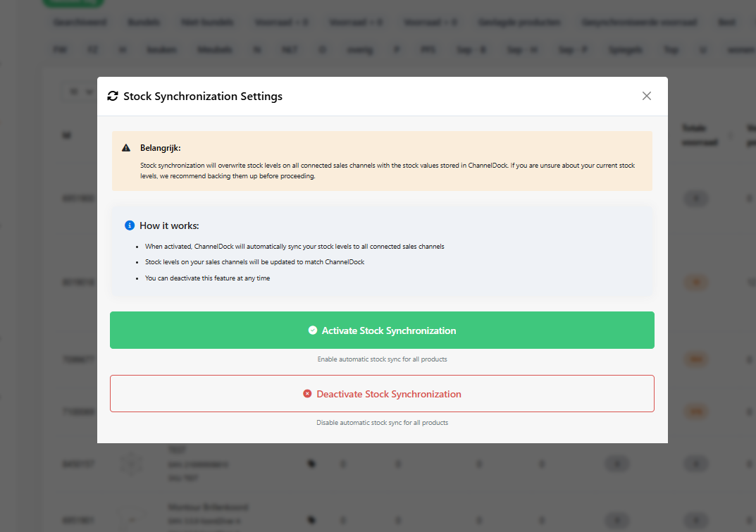Sort by the Totale voorraad column header

(x=699, y=135)
